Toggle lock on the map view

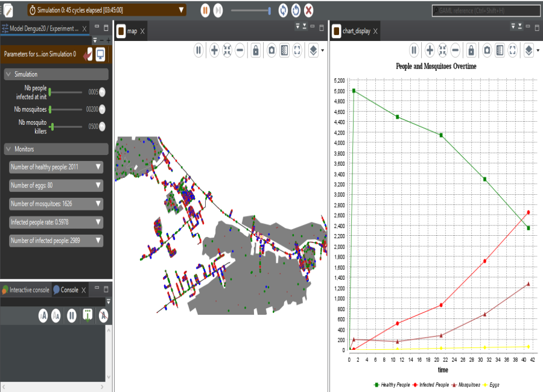coord(256,51)
